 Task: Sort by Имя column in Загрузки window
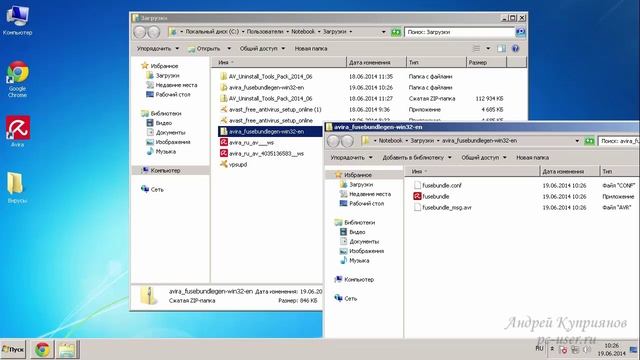point(279,62)
